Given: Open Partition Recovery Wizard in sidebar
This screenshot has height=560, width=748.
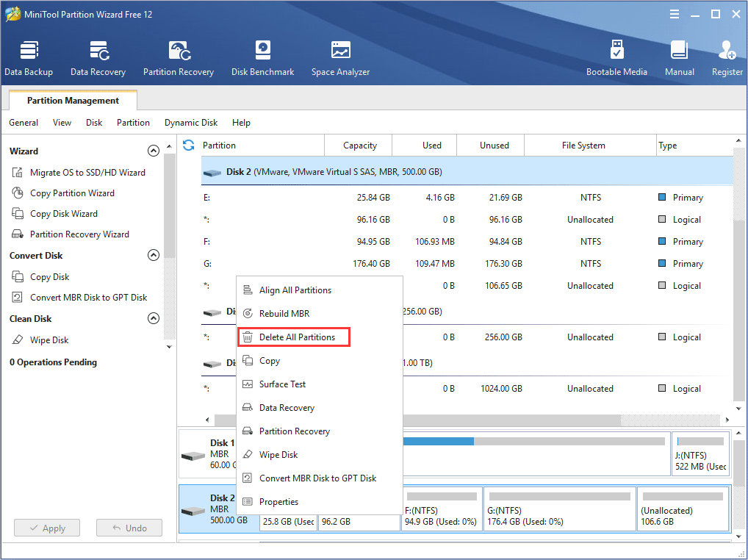Looking at the screenshot, I should coord(79,234).
